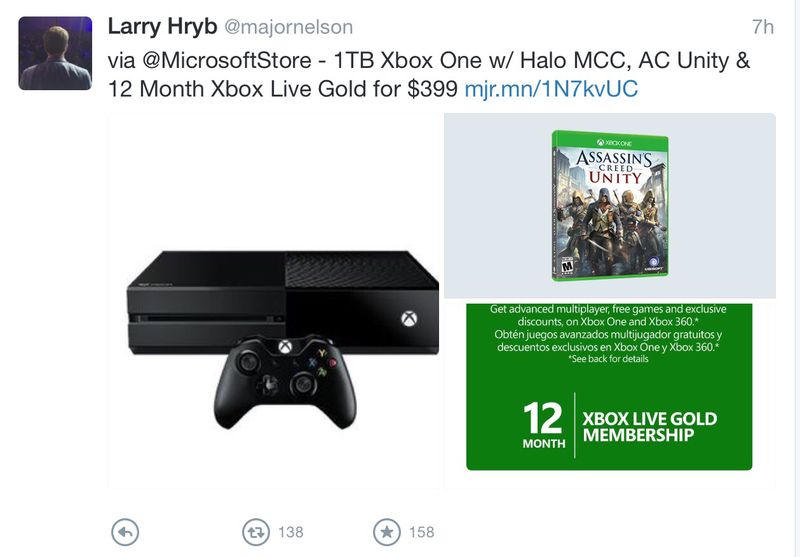
Task: Open the @majornelson handle
Action: coord(288,27)
